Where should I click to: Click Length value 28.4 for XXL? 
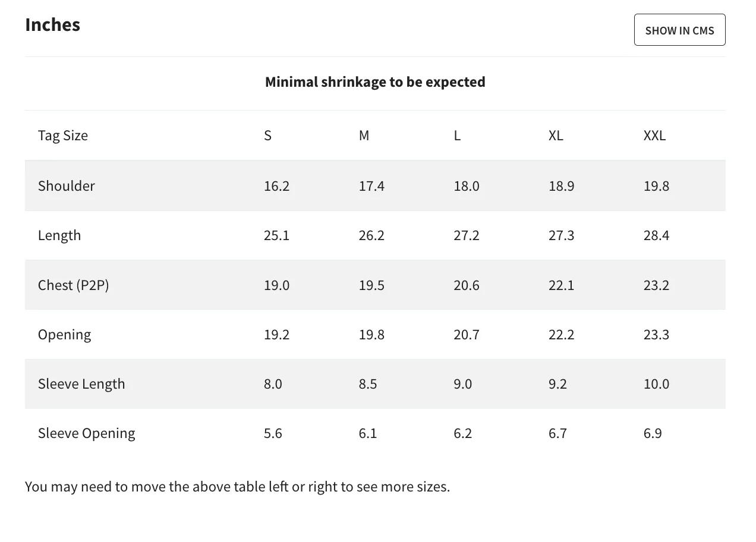tap(656, 235)
